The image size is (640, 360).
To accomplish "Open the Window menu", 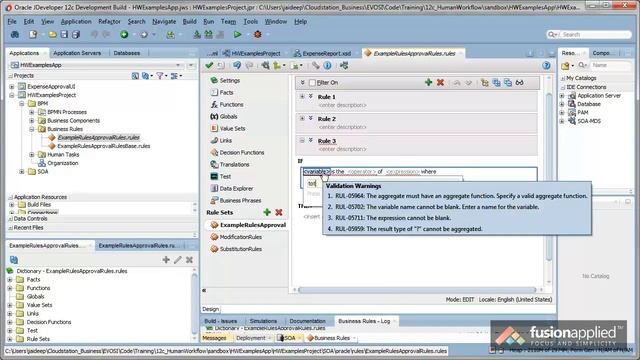I will pos(276,22).
